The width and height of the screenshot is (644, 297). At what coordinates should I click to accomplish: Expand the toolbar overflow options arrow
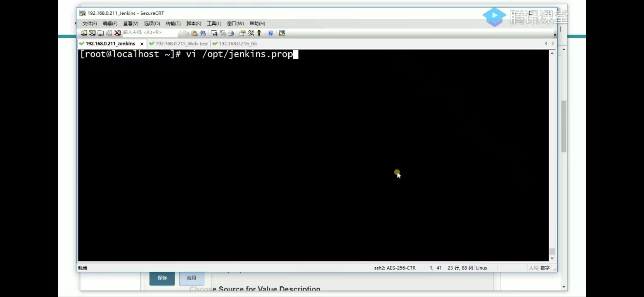(555, 35)
